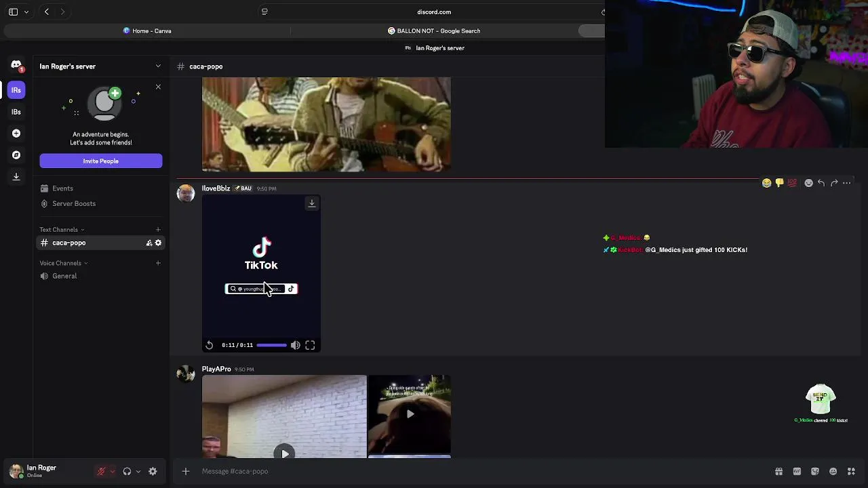Open the emoji picker in message bar
The height and width of the screenshot is (488, 868).
click(833, 472)
